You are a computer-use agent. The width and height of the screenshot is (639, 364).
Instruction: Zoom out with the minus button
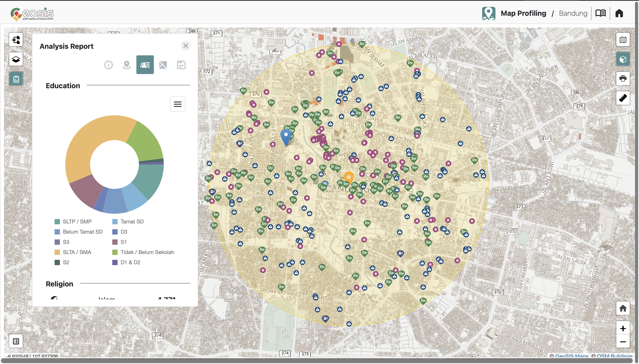coord(623,342)
